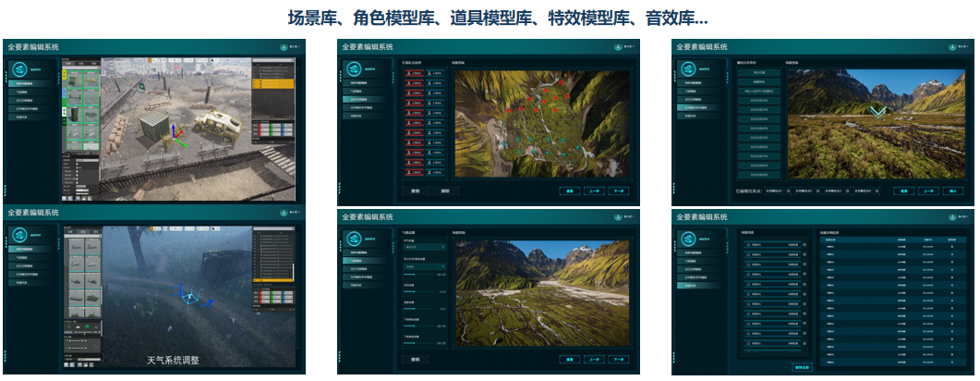Click 上一步 button in deployment map window
This screenshot has height=381, width=980.
pos(594,190)
